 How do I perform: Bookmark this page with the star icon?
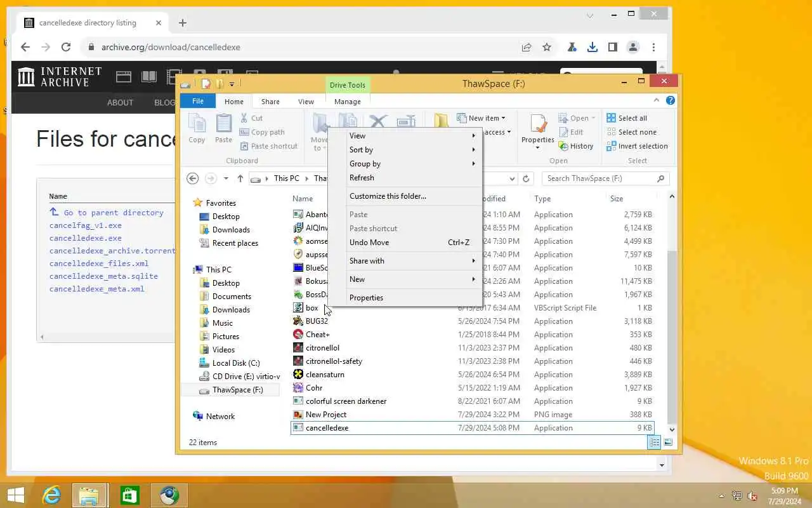tap(547, 47)
